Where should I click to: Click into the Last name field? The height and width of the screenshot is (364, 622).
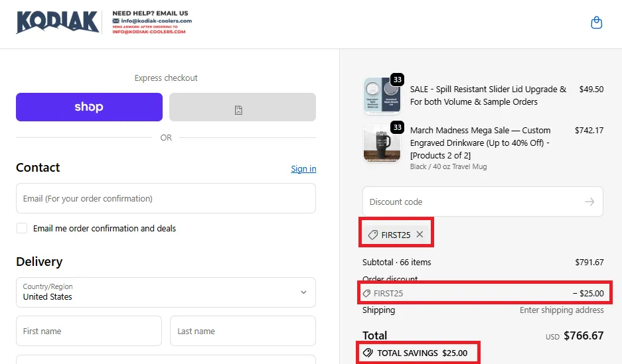tap(243, 331)
